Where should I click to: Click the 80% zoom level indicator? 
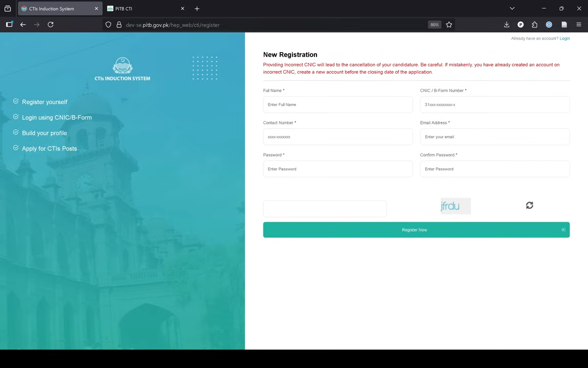[434, 25]
